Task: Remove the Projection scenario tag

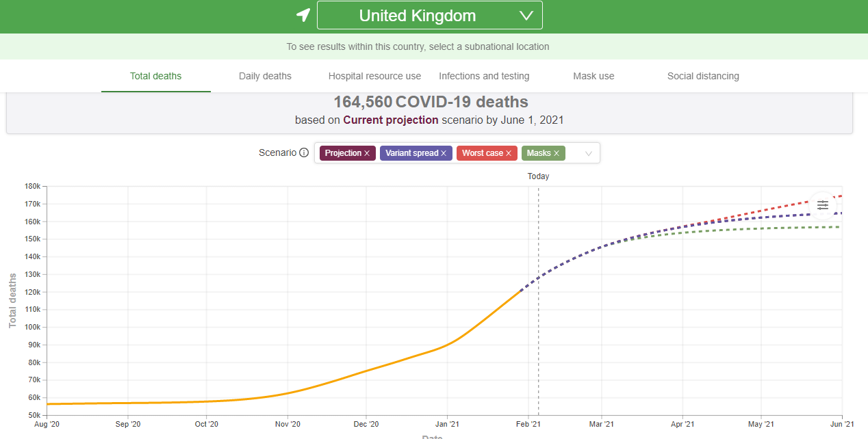Action: [x=367, y=153]
